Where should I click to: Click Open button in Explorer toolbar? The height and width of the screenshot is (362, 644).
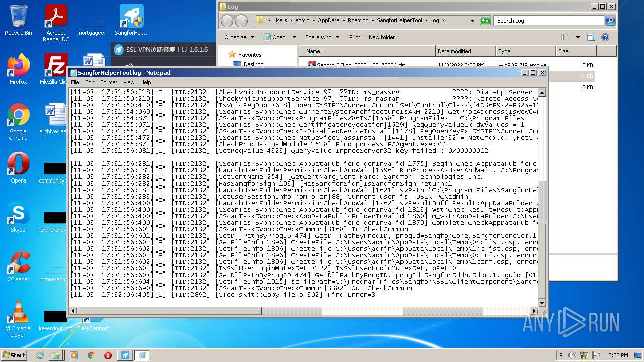[x=275, y=37]
